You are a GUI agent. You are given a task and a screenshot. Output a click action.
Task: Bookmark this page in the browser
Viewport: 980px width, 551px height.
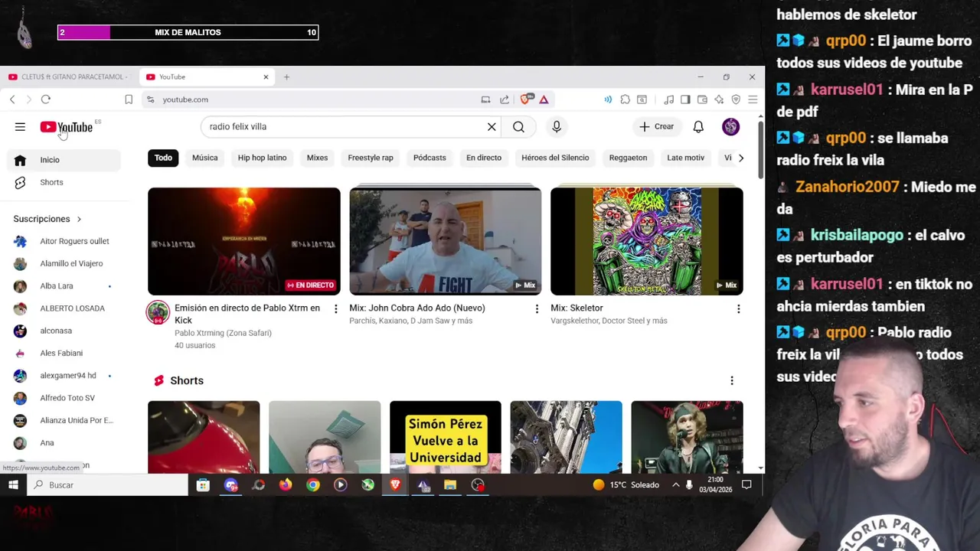(129, 99)
